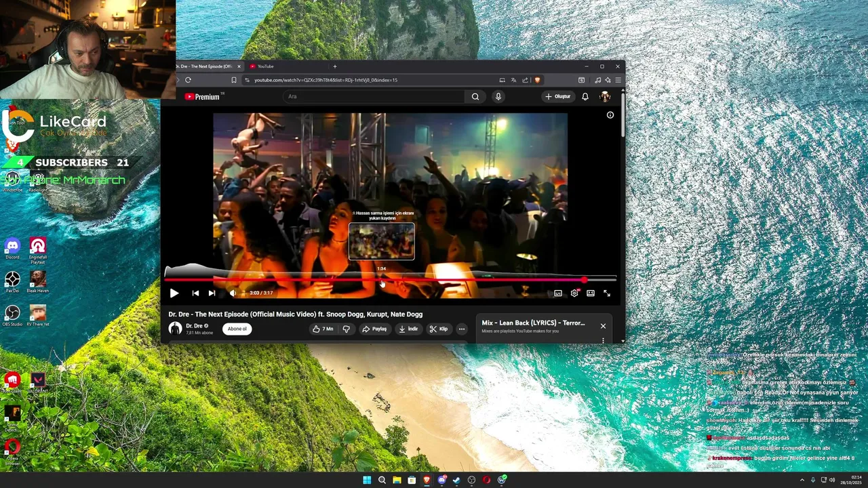The height and width of the screenshot is (488, 868).
Task: Seek on the red video progress bar
Action: (391, 279)
